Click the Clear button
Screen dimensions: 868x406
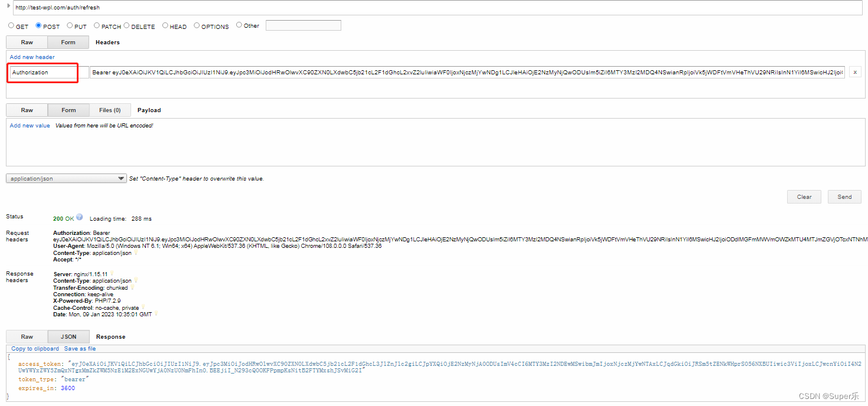[804, 197]
